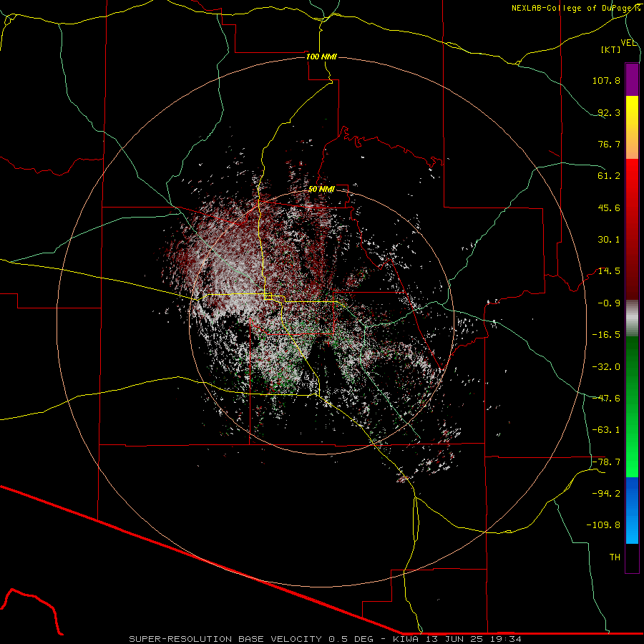Click the 100 NMI range ring label

click(321, 57)
